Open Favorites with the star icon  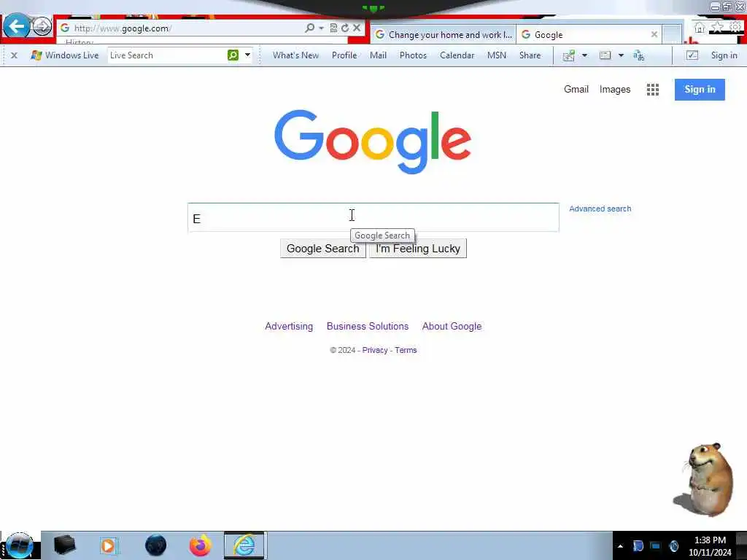pos(717,28)
